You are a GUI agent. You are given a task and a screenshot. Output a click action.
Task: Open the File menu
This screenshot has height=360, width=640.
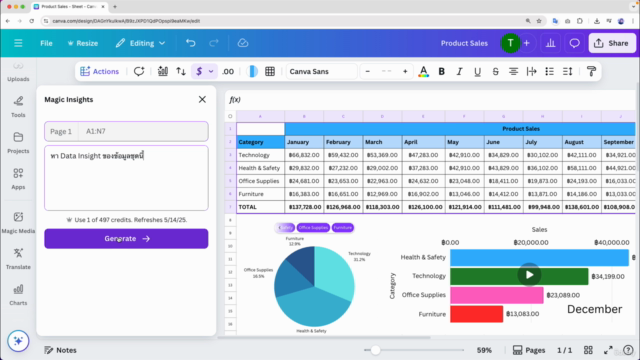click(46, 43)
